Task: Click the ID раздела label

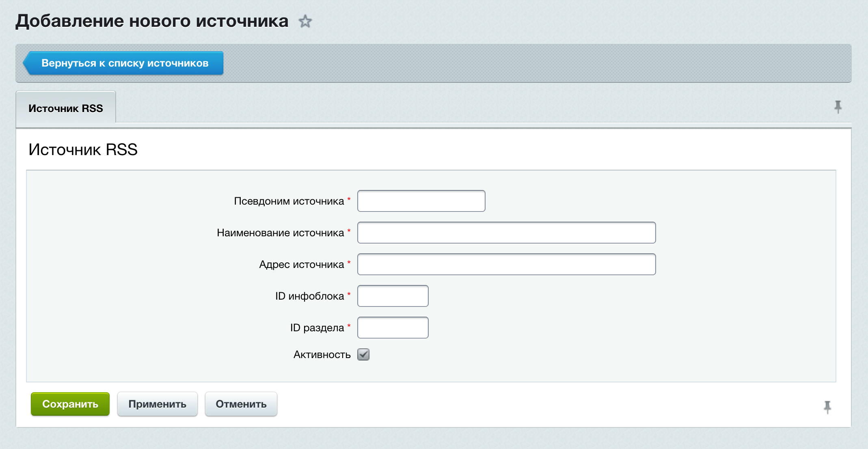Action: 317,328
